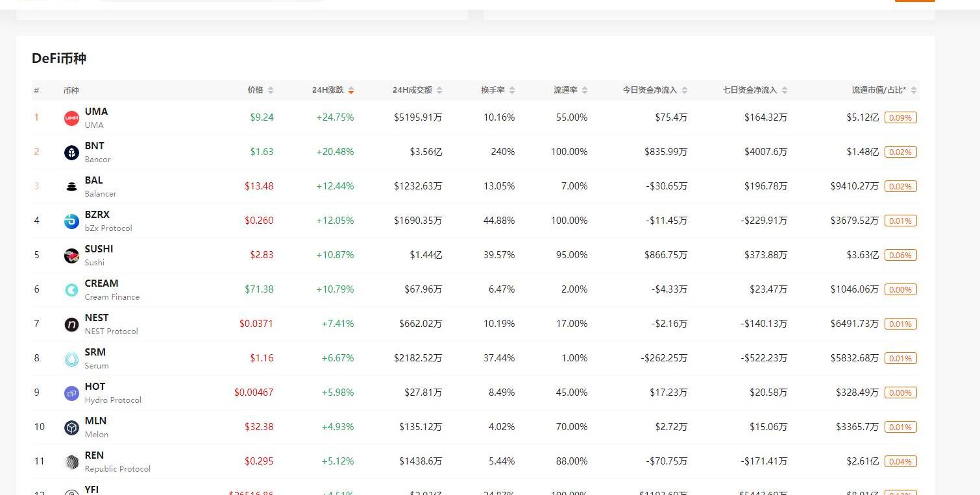Sort by the 换手率 column arrows

[512, 90]
